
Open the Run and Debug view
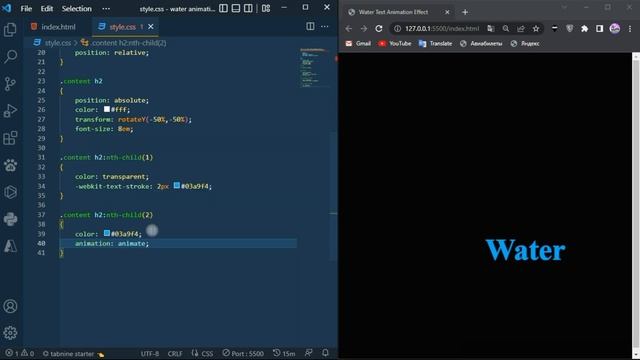[10, 111]
